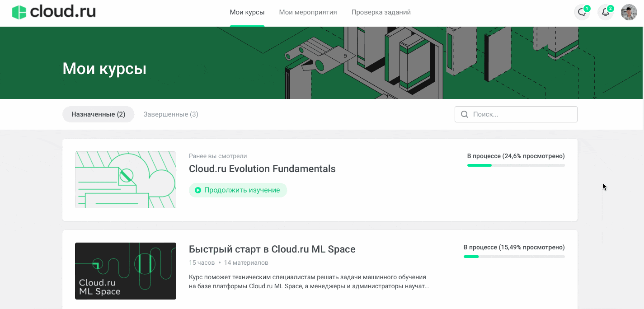
Task: Click the unread badge on chat icon
Action: 587,8
